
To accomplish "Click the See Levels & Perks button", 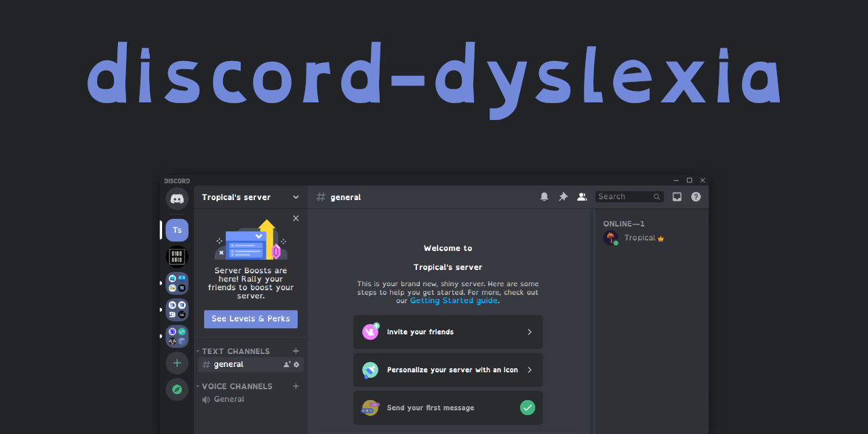I will (x=250, y=319).
